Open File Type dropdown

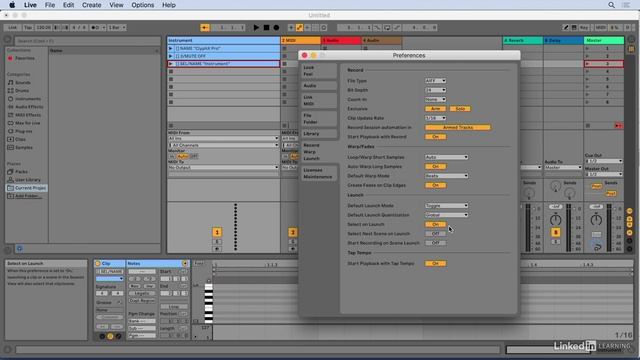pos(435,81)
